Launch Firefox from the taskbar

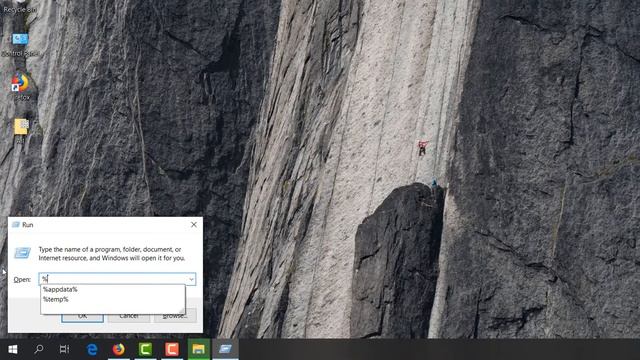coord(119,349)
